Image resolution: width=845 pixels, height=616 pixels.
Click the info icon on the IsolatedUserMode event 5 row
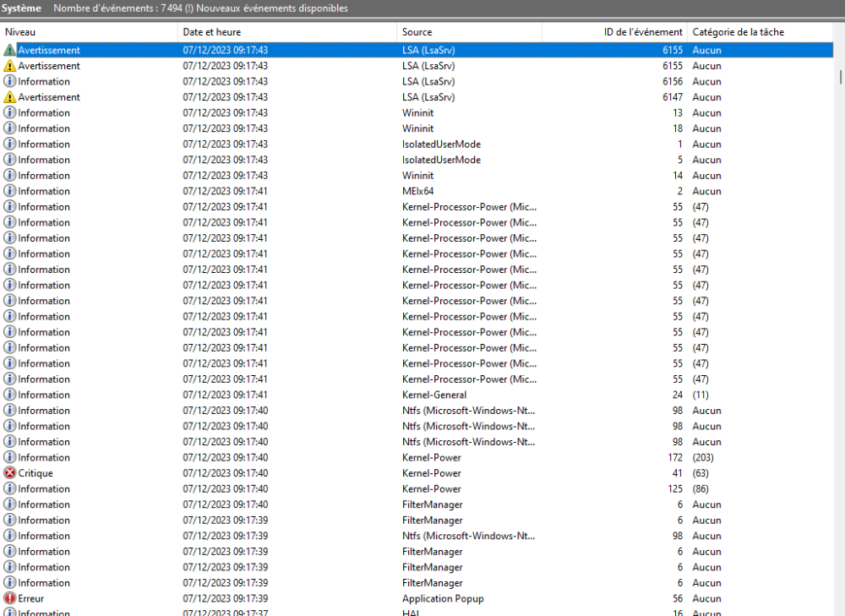pyautogui.click(x=9, y=160)
